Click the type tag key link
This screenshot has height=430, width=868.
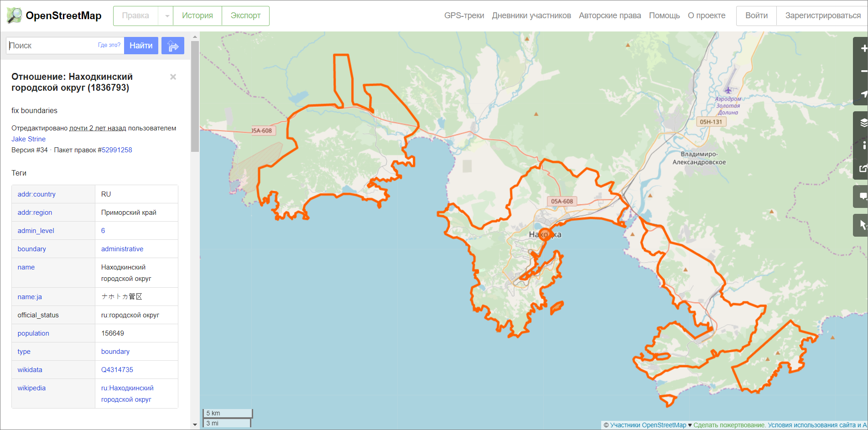(x=24, y=352)
